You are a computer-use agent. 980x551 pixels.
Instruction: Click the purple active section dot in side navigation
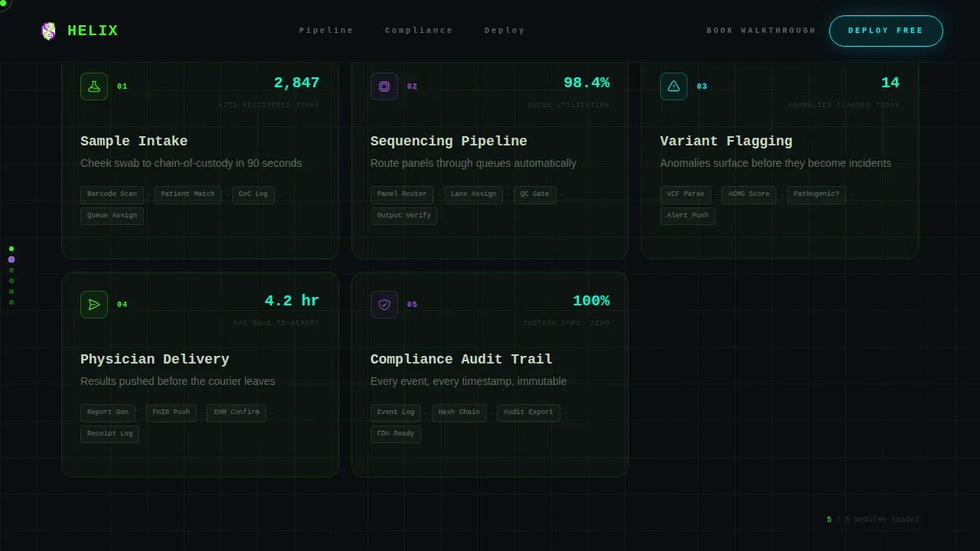(11, 259)
